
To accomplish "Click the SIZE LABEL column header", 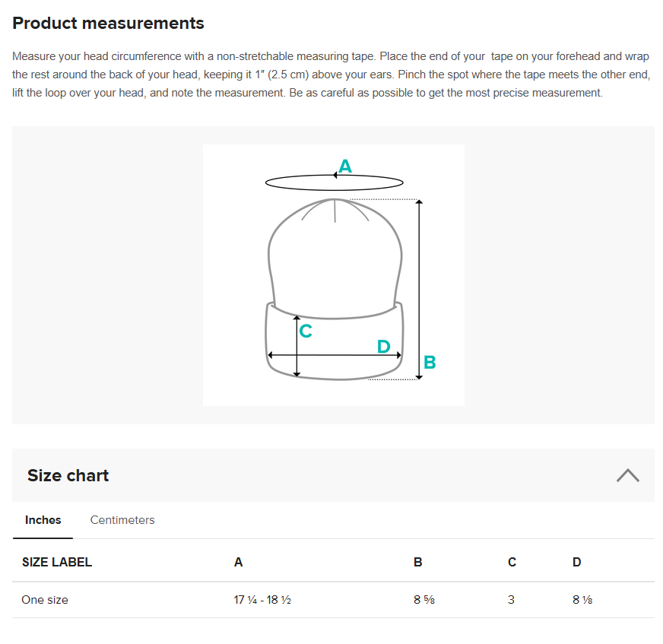I will (57, 562).
